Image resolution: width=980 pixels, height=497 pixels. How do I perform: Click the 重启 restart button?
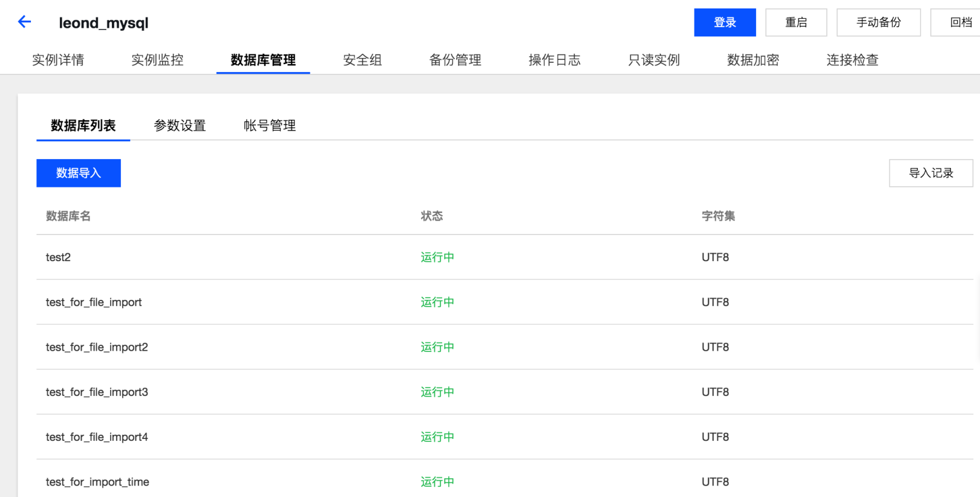point(796,22)
